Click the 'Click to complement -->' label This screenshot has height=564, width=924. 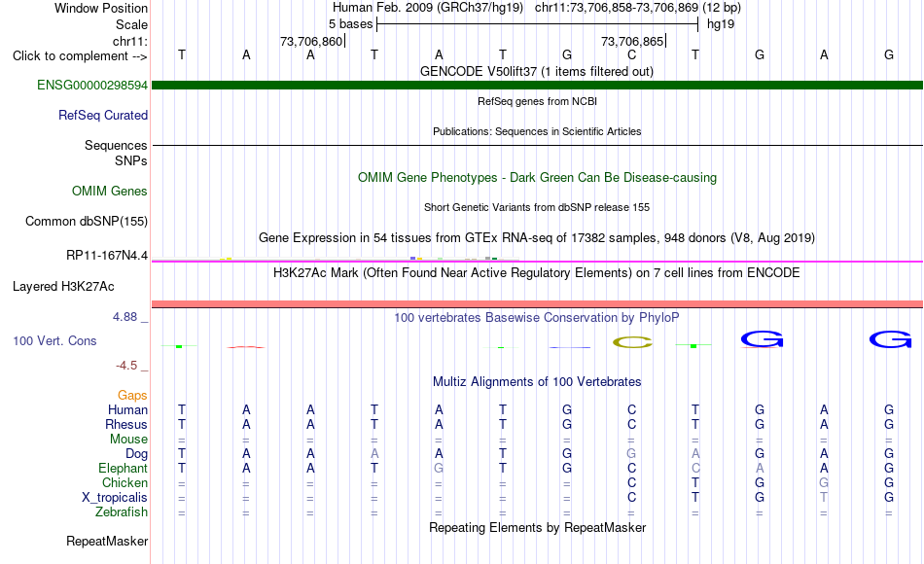(80, 56)
